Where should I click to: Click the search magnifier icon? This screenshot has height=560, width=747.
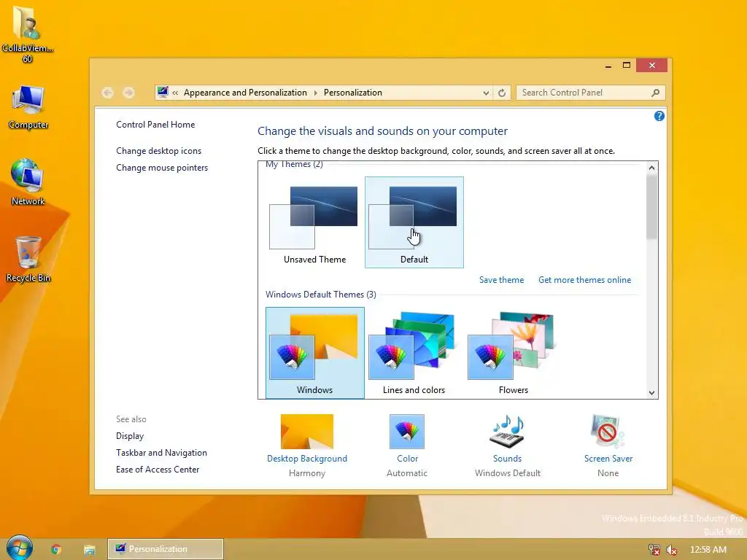click(x=656, y=93)
